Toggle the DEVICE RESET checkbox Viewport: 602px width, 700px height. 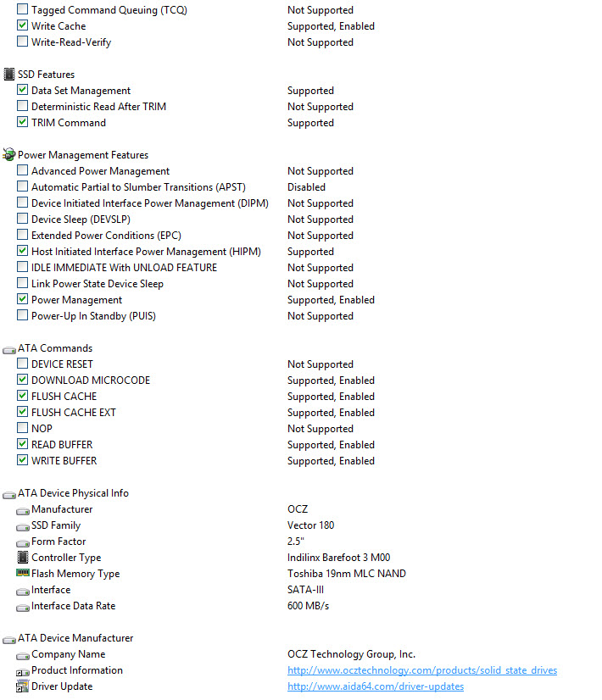22,364
